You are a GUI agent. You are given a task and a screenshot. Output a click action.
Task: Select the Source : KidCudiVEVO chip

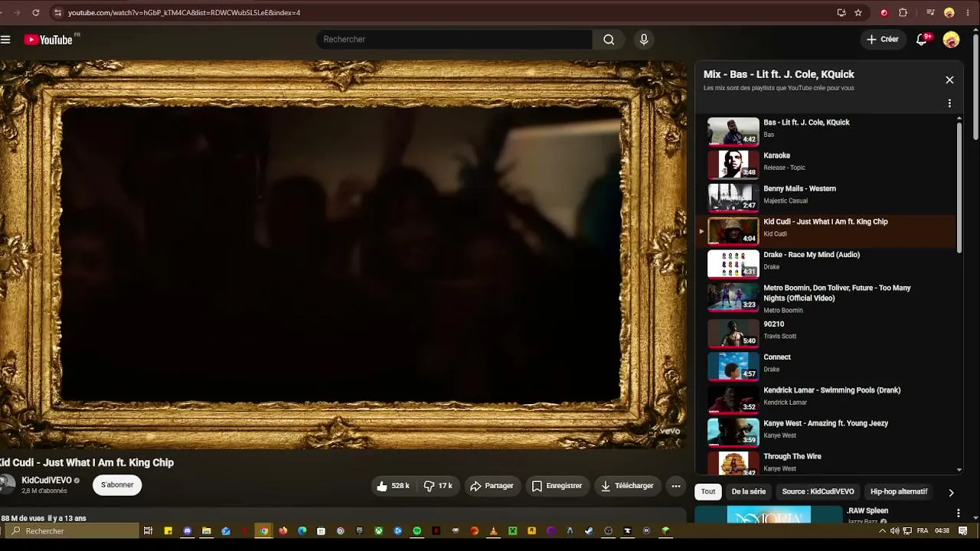(818, 492)
